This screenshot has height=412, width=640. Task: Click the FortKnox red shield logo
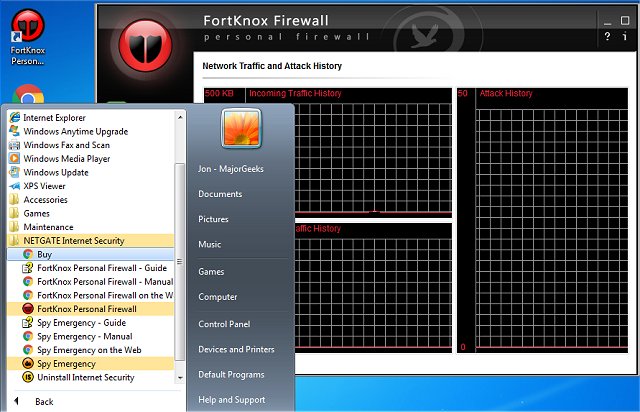145,45
